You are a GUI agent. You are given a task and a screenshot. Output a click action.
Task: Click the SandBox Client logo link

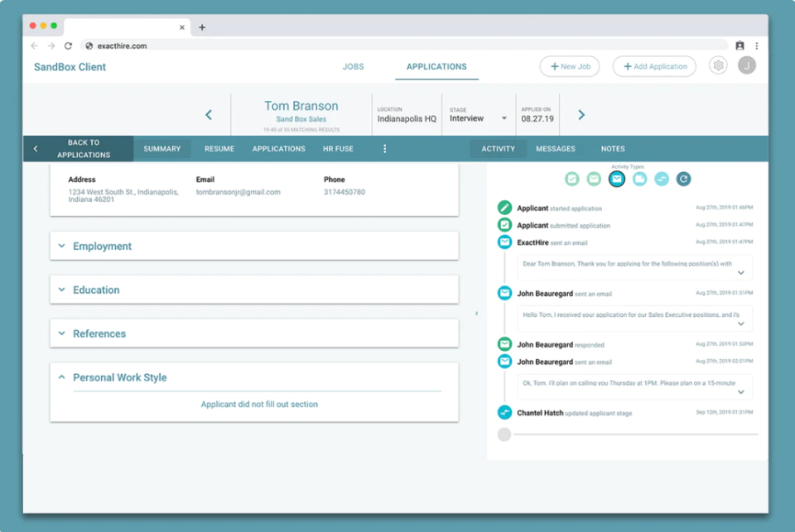click(70, 67)
